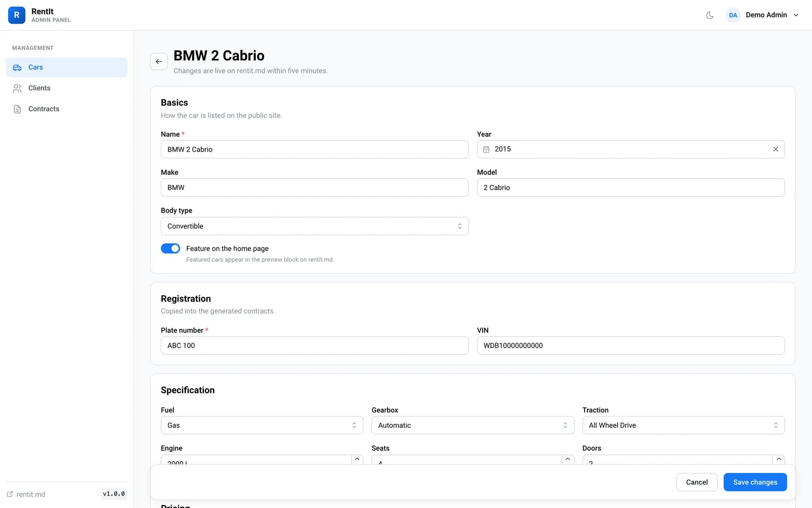Open Clients in the sidebar
This screenshot has width=812, height=508.
pyautogui.click(x=67, y=88)
